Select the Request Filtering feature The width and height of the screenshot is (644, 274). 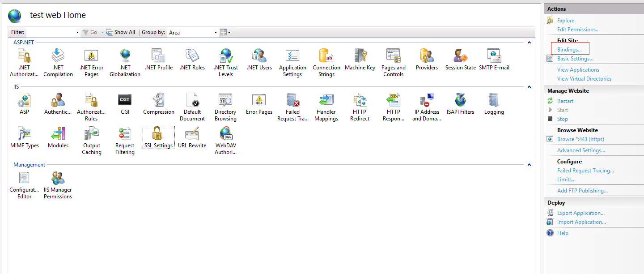pyautogui.click(x=124, y=137)
